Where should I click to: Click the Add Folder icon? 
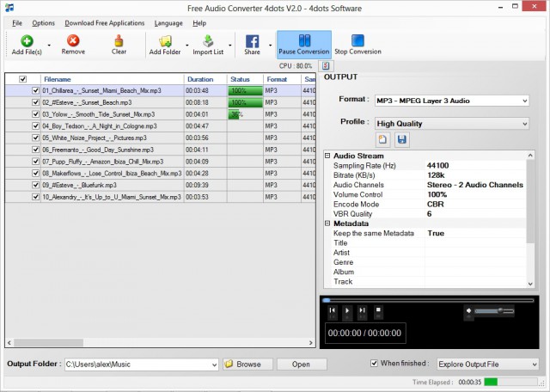tap(165, 41)
